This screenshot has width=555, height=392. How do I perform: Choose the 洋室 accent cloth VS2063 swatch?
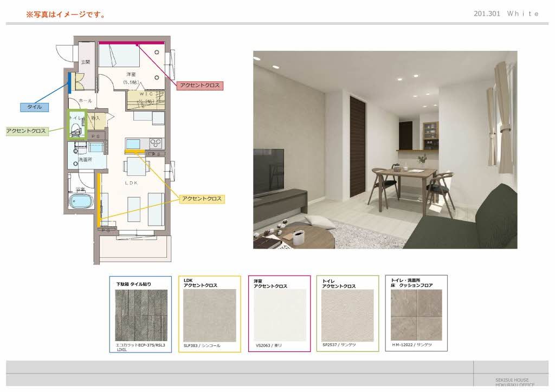(280, 315)
